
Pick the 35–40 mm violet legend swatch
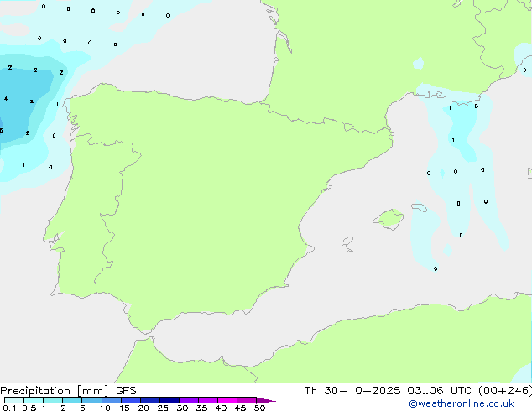pos(208,400)
